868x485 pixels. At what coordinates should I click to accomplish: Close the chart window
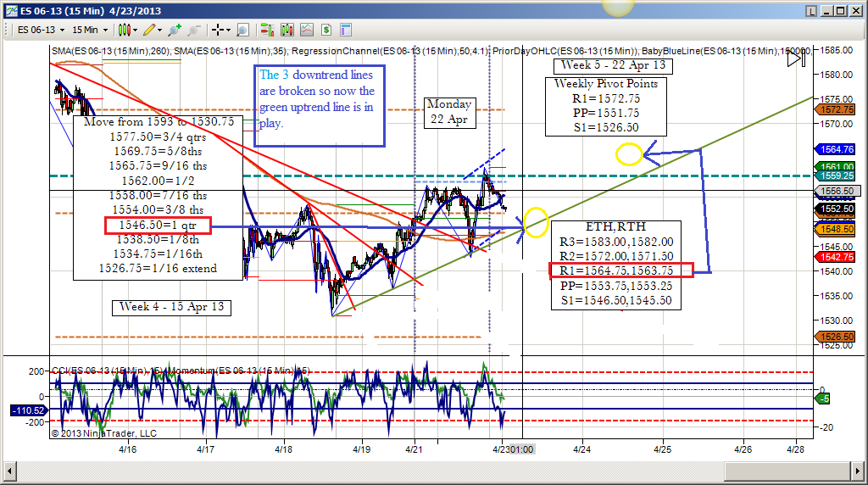pos(854,11)
